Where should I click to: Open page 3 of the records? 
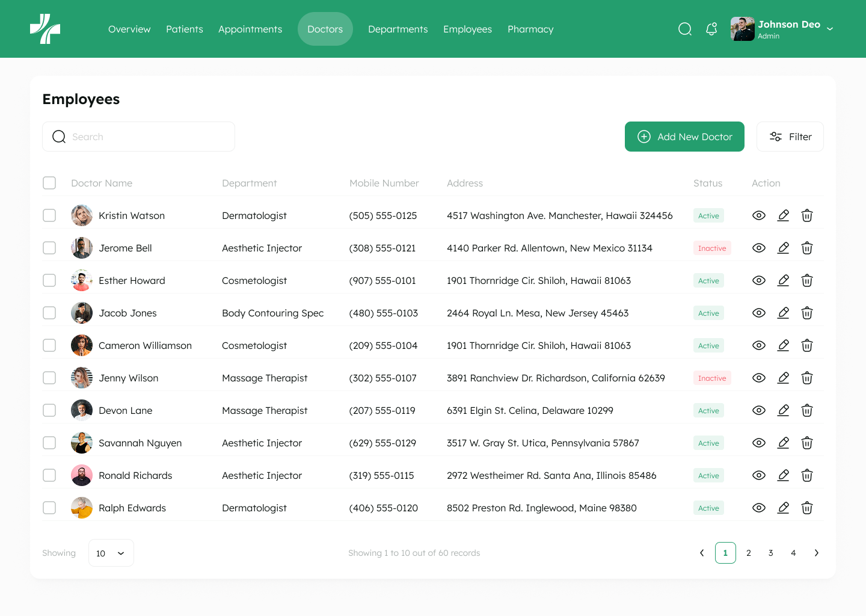coord(770,553)
